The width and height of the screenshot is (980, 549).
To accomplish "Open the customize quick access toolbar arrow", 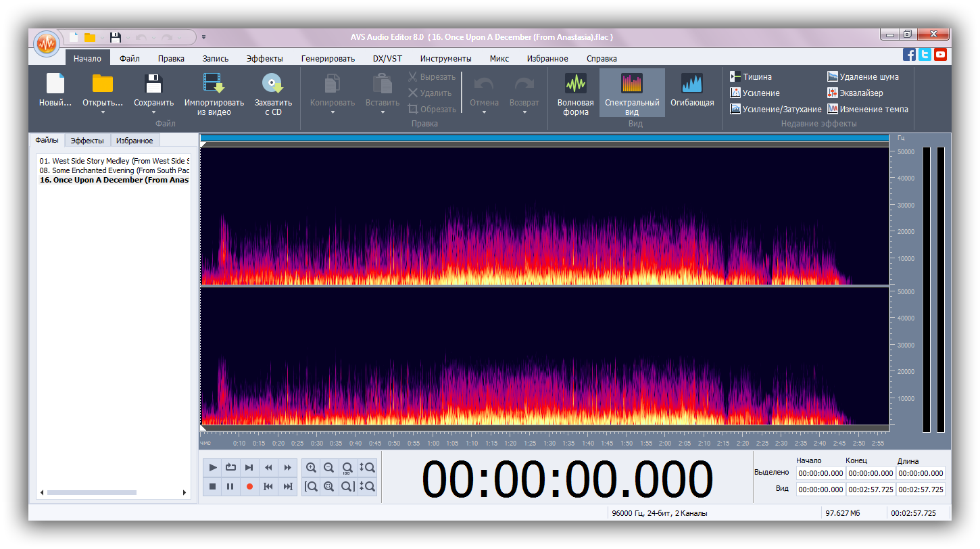I will click(204, 37).
